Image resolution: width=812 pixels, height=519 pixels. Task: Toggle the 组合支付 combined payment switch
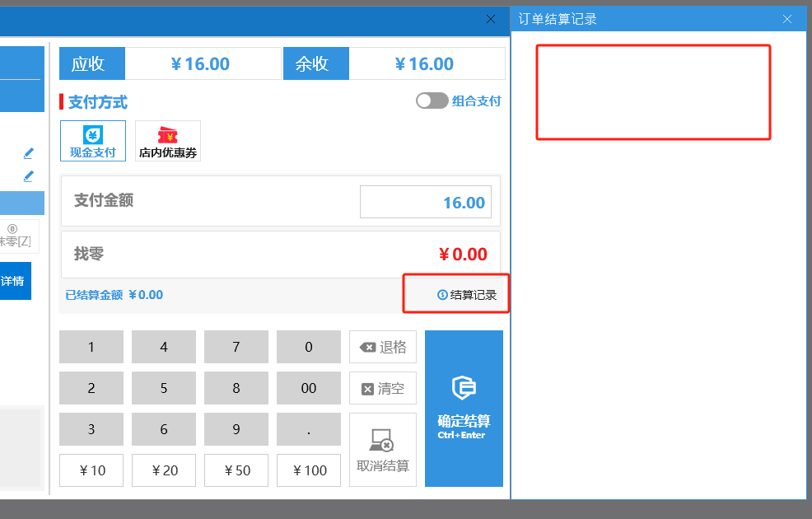432,101
